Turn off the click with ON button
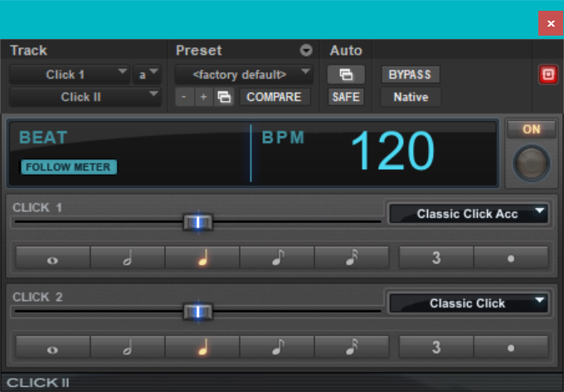Viewport: 564px width, 392px height. pyautogui.click(x=531, y=129)
